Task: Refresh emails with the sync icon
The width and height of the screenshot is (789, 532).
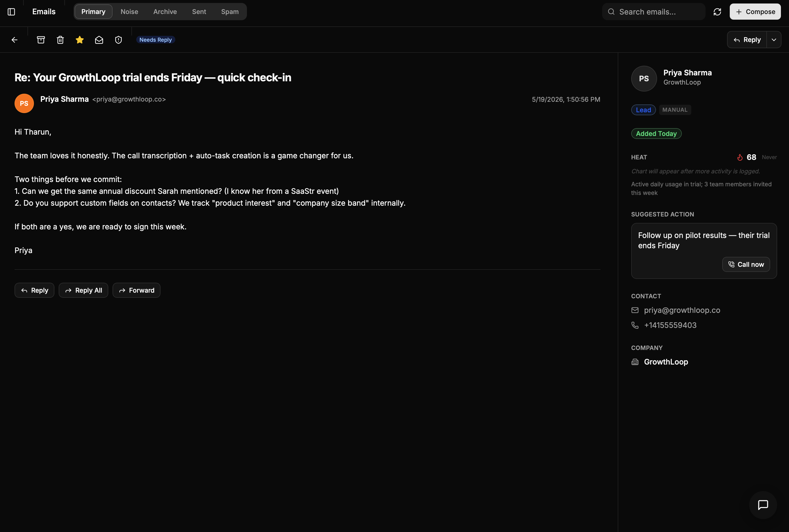Action: click(717, 12)
